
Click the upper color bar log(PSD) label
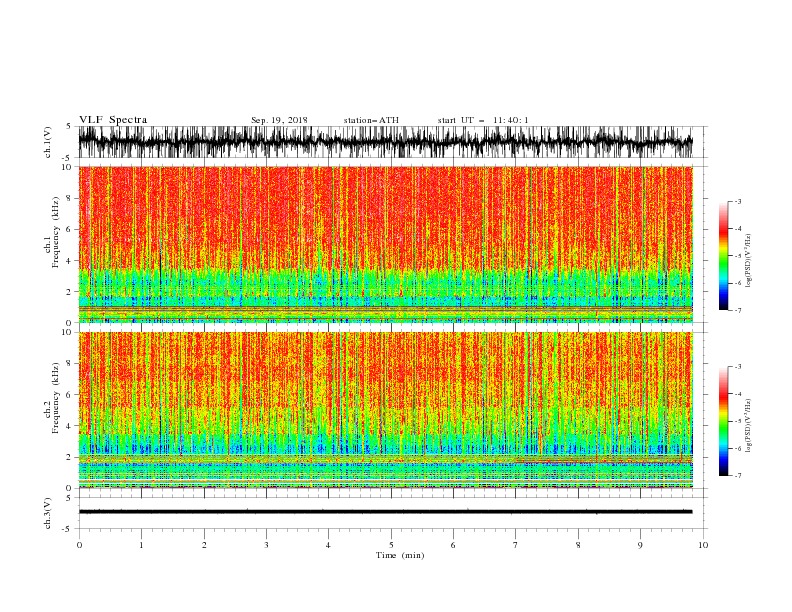[x=749, y=261]
